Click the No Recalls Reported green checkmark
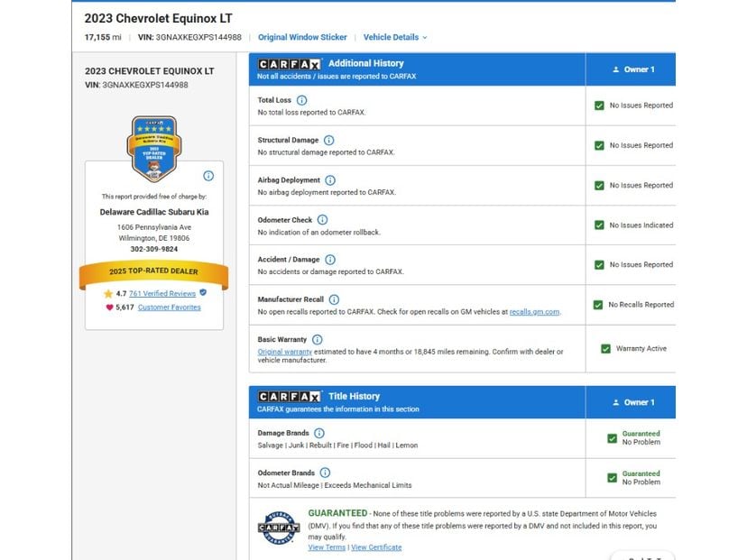This screenshot has width=747, height=560. click(598, 305)
